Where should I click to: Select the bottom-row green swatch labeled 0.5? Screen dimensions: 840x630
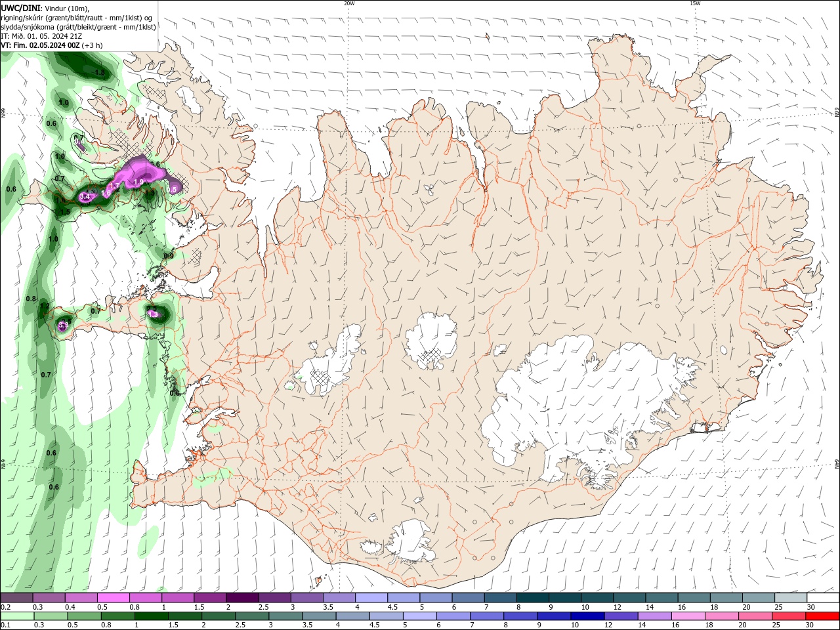tap(84, 616)
